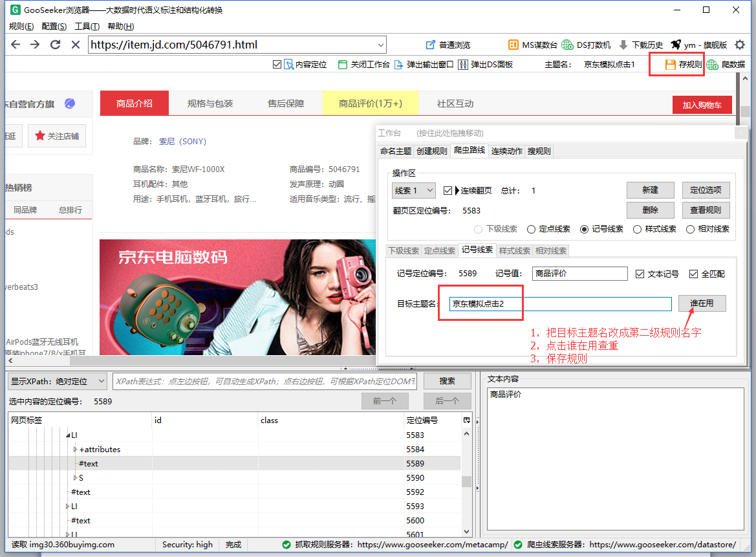Click the 关注店铺 star button
756x557 pixels.
point(57,136)
